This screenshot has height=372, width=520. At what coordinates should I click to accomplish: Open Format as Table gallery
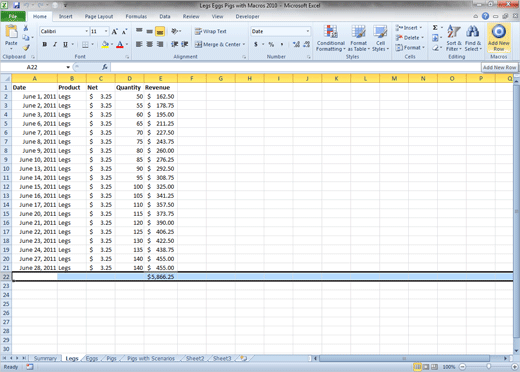coord(359,38)
